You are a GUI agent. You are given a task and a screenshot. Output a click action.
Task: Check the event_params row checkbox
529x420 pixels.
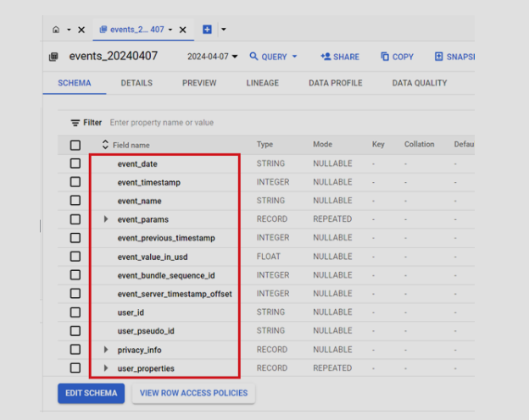tap(75, 219)
